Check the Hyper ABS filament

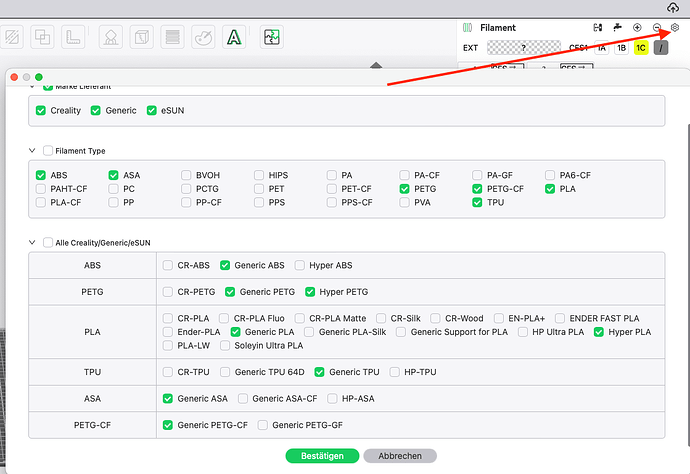300,265
